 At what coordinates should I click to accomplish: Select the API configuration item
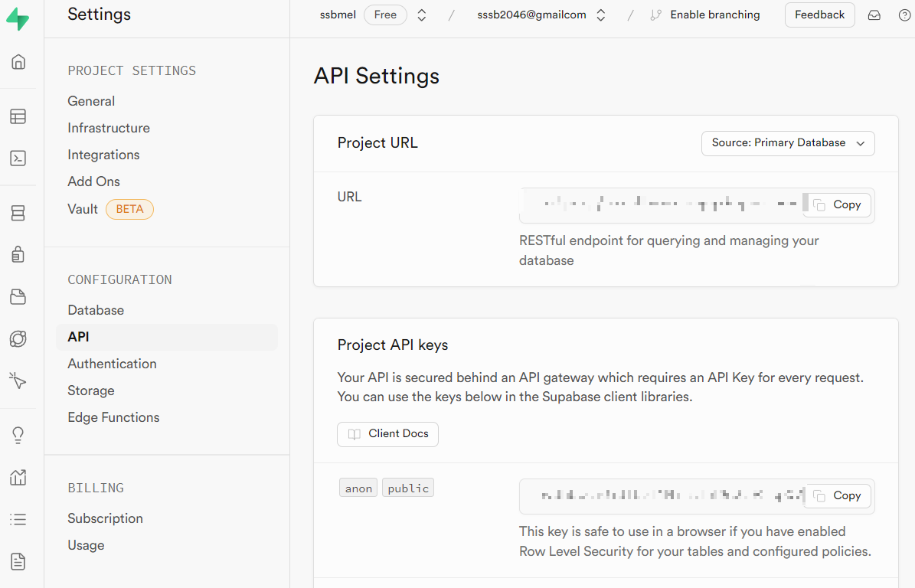click(x=167, y=337)
